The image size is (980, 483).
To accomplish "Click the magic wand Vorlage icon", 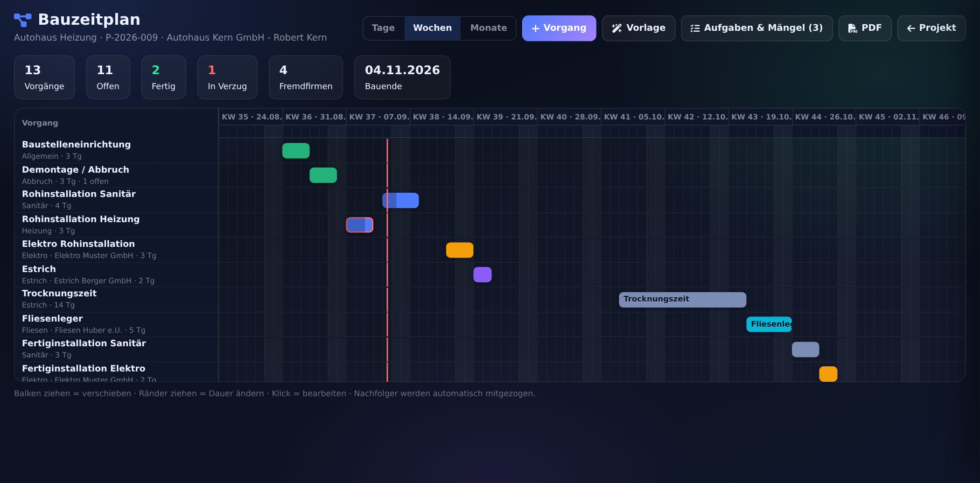I will [x=616, y=28].
